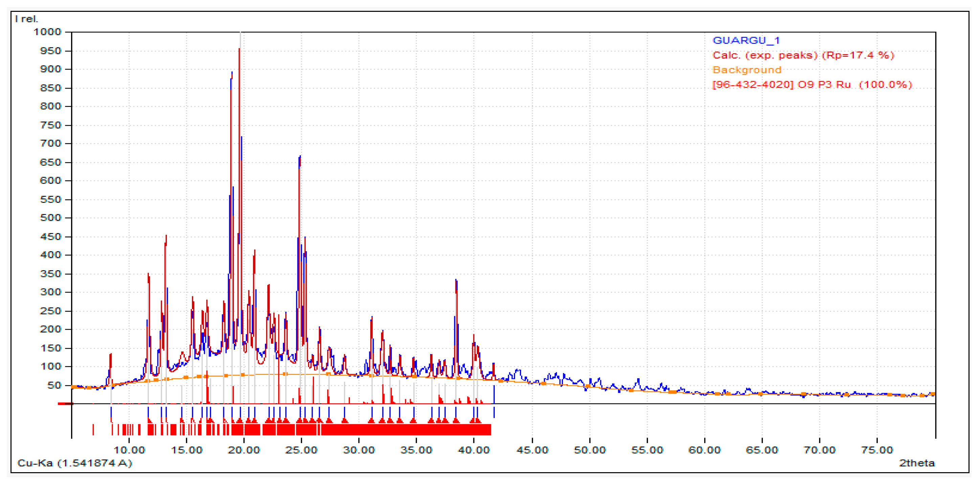Click the last blue peak marker past 40.00
Viewport: 980px width, 483px height.
[494, 412]
